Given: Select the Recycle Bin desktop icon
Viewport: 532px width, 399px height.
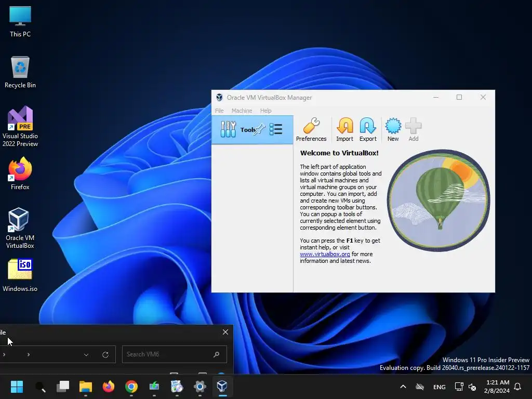Looking at the screenshot, I should (20, 72).
